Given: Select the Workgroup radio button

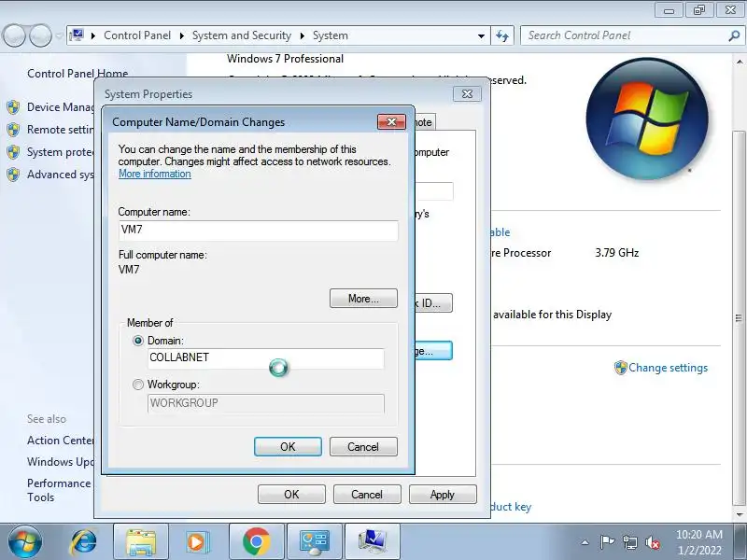Looking at the screenshot, I should 138,385.
